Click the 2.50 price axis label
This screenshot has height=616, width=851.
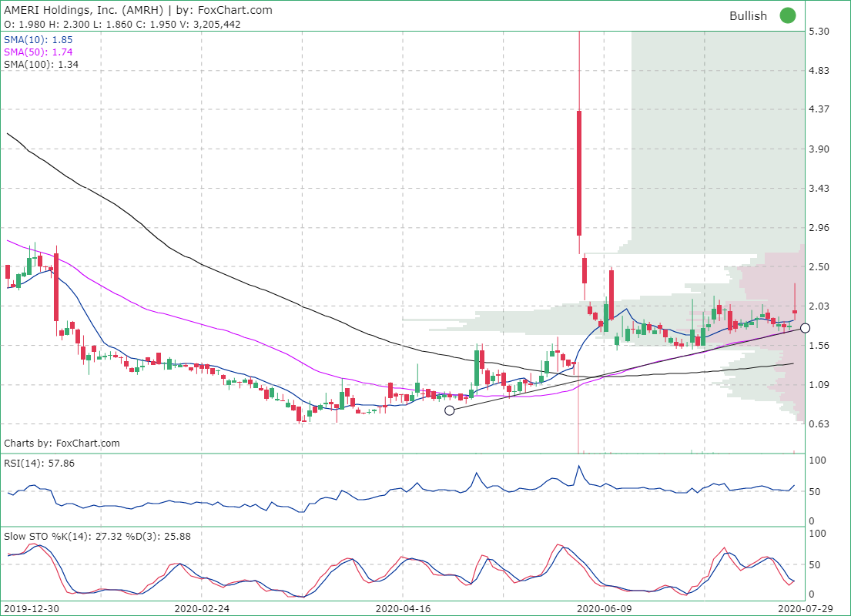pyautogui.click(x=819, y=266)
